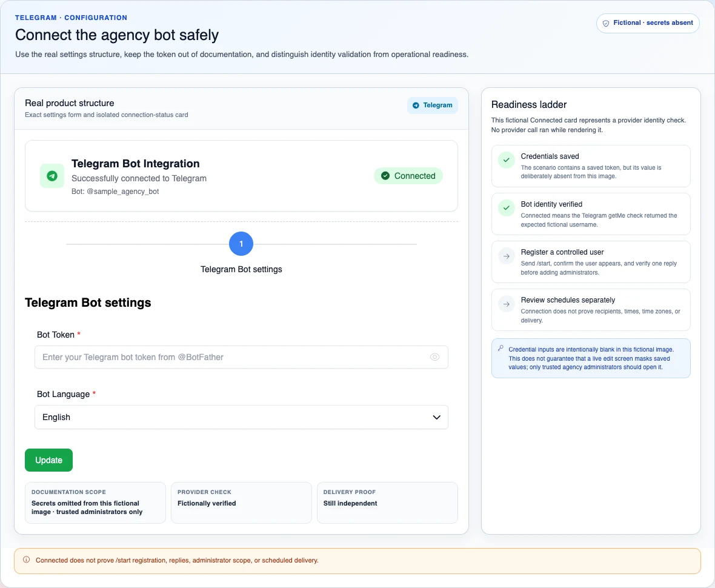Click the Documentation Scope info tile
The width and height of the screenshot is (715, 588).
(95, 503)
